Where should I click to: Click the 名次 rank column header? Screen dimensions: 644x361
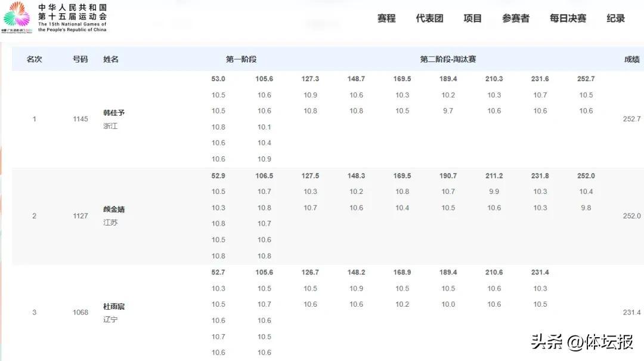(35, 59)
